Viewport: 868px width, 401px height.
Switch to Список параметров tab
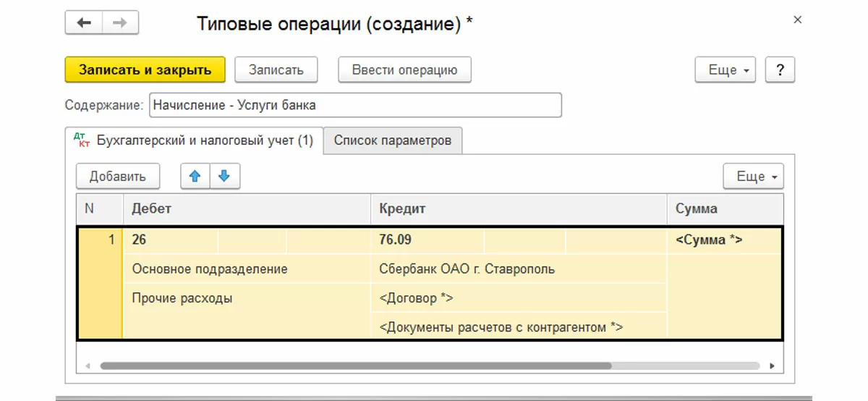click(393, 140)
